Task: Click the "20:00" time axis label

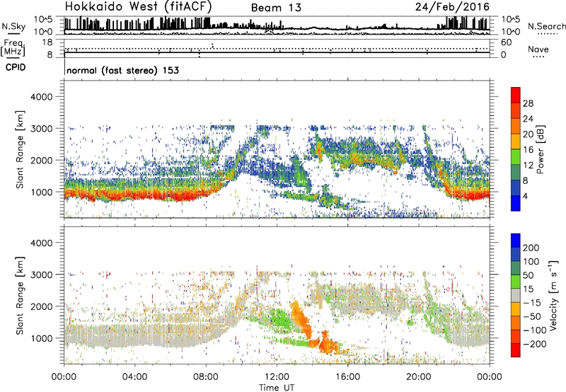Action: pyautogui.click(x=419, y=377)
